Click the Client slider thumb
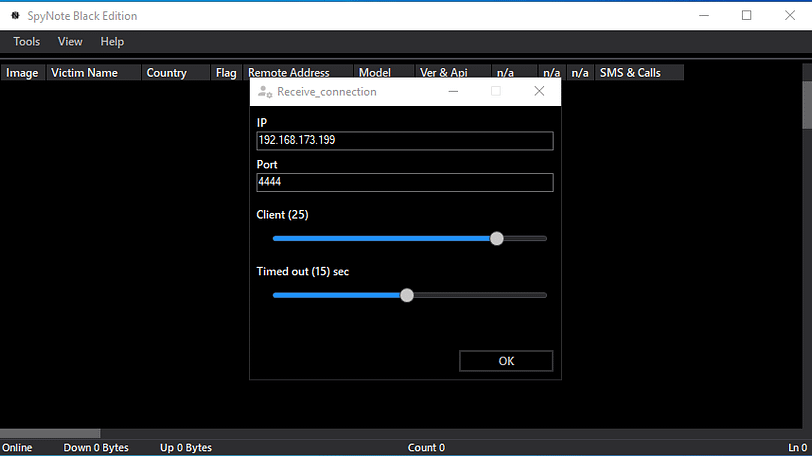Screen dimensions: 812x456 (x=497, y=239)
